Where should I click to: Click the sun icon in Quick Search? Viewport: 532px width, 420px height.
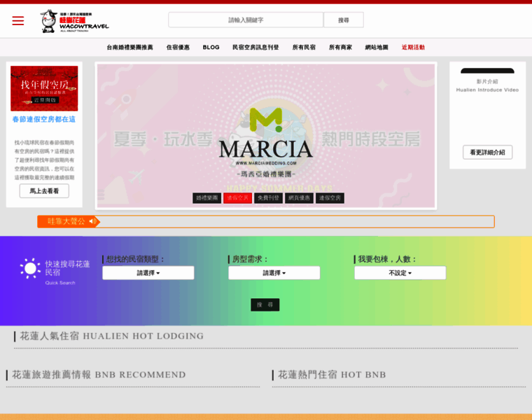coord(30,268)
